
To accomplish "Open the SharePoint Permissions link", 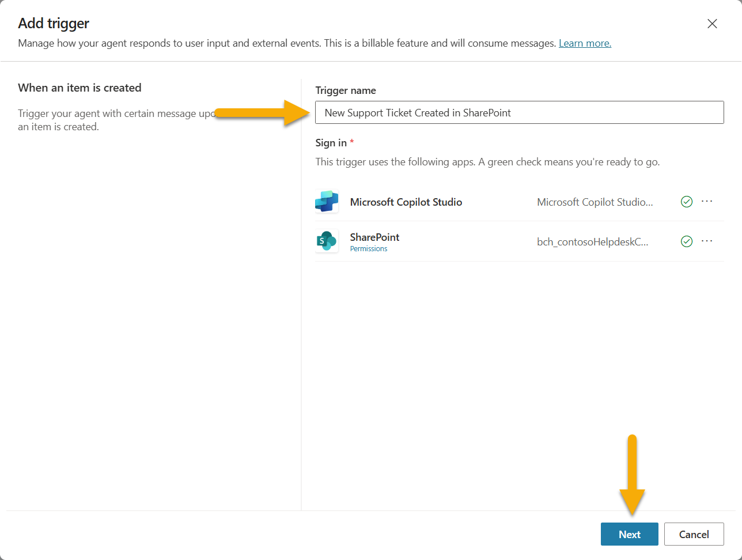I will (x=368, y=248).
